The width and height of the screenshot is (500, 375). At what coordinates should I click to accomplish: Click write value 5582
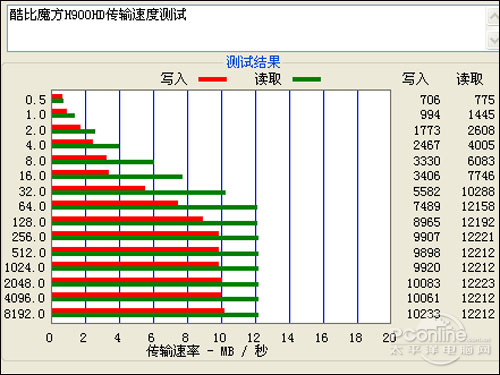[x=427, y=192]
